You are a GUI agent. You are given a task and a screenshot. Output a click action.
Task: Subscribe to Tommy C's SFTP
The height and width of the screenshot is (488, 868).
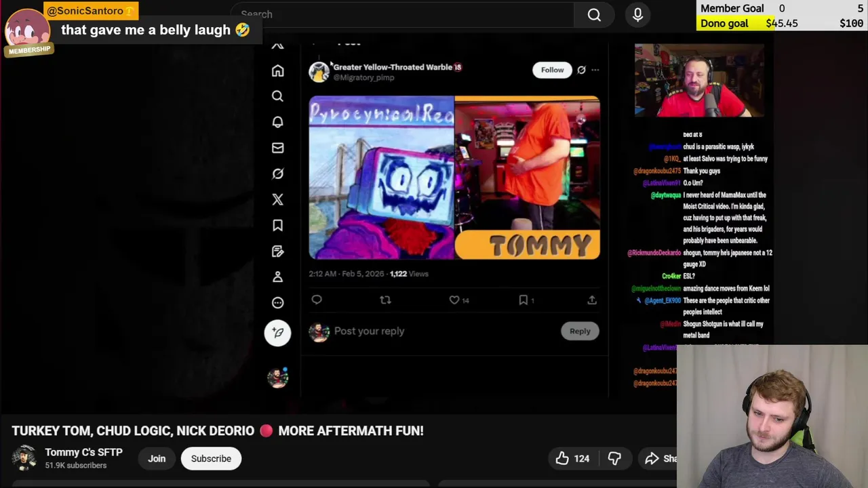pyautogui.click(x=211, y=459)
